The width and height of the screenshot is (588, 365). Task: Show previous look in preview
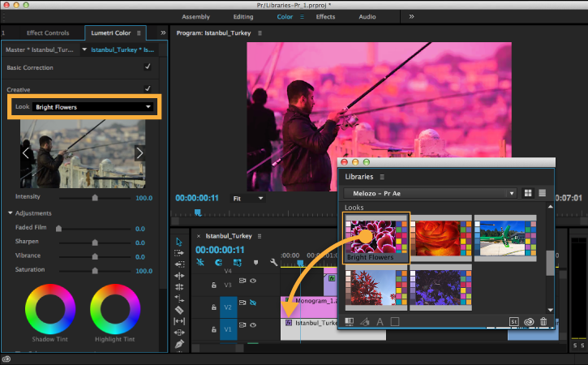[25, 153]
